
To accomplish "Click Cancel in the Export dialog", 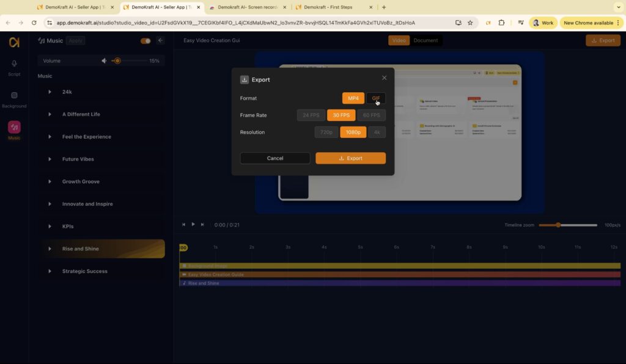I will (x=275, y=158).
